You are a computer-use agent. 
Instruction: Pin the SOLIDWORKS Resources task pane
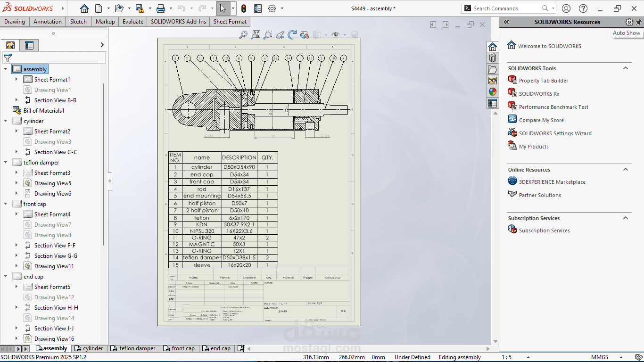639,22
